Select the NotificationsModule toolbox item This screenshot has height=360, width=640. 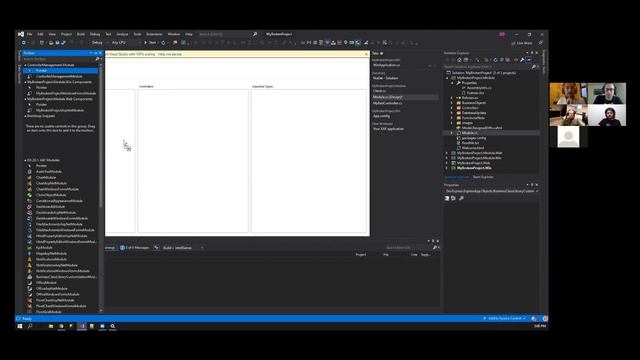tap(51, 259)
